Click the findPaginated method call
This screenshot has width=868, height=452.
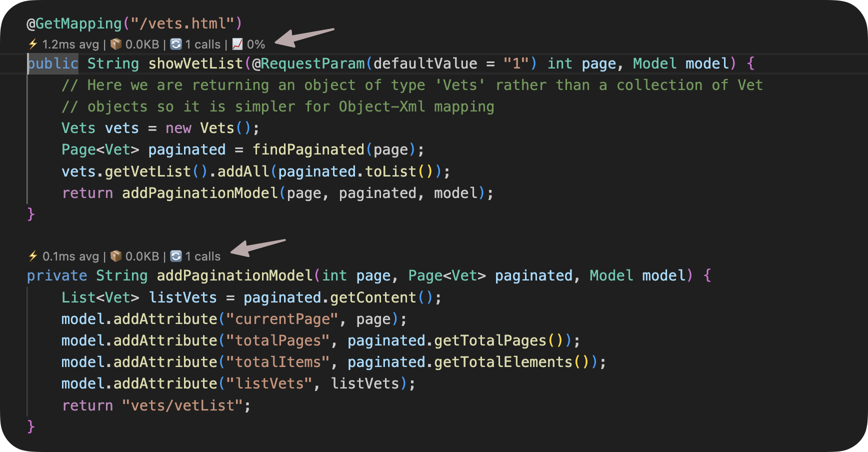coord(308,149)
